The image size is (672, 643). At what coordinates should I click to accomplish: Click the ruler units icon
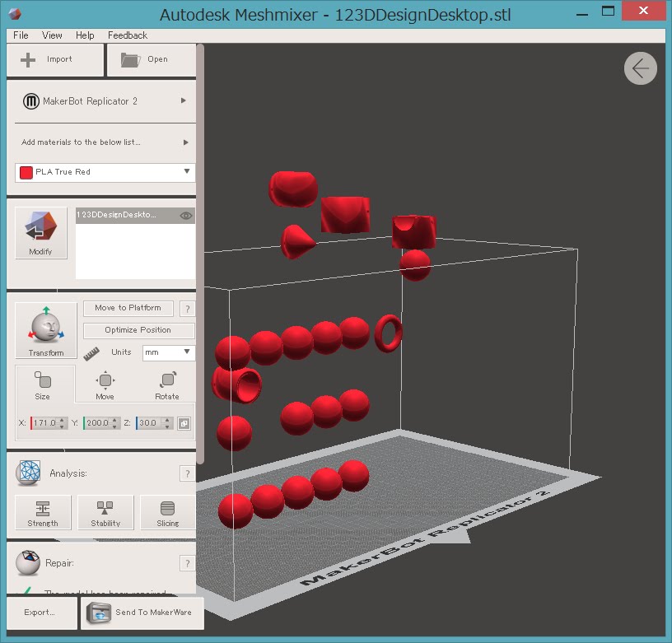(x=91, y=353)
